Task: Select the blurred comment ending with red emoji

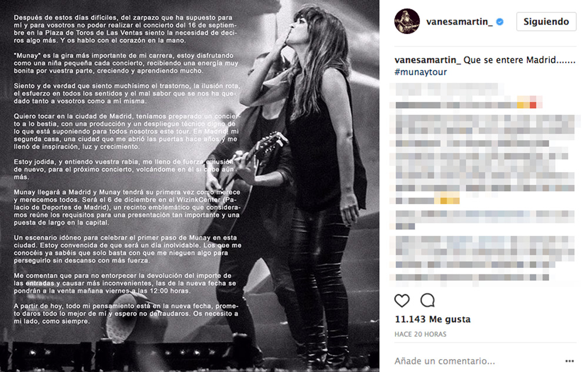Action: (467, 98)
